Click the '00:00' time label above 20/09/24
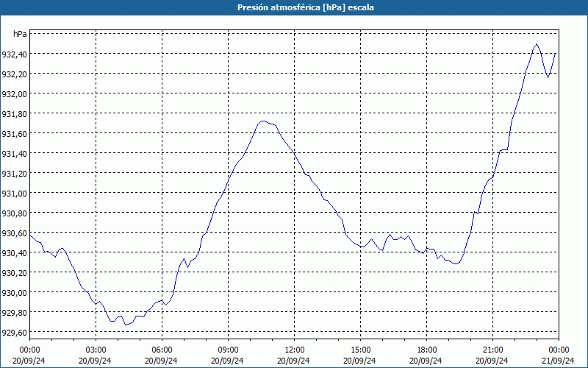Viewport: 588px width, 368px height. (29, 350)
